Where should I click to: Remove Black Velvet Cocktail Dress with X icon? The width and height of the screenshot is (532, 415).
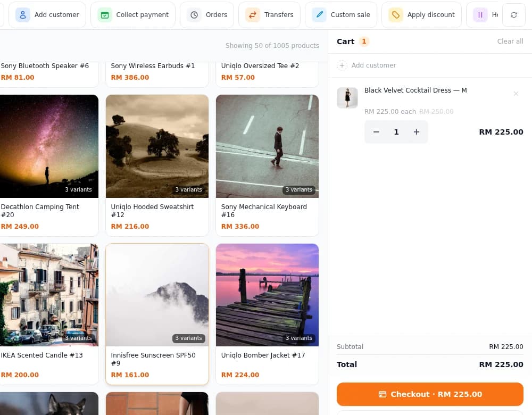[516, 93]
